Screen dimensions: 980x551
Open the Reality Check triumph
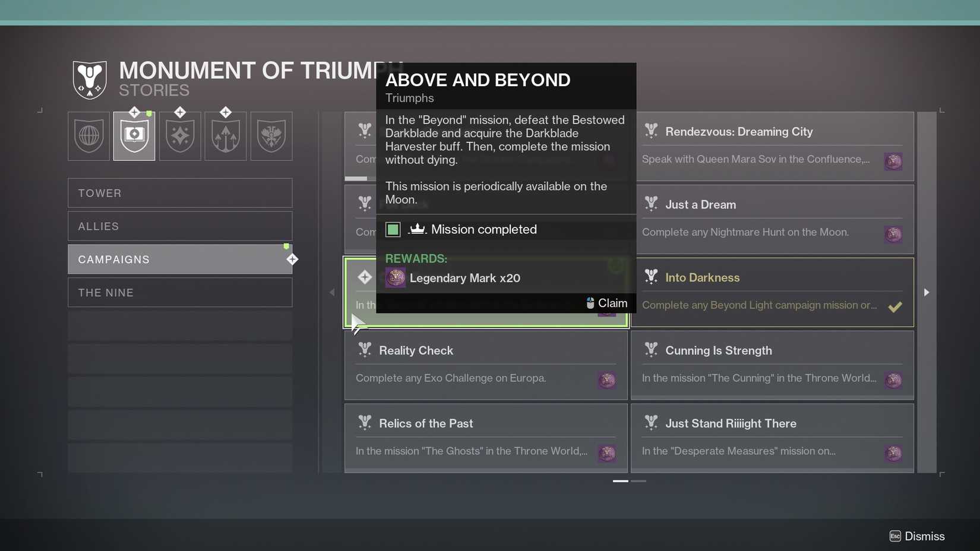point(486,365)
